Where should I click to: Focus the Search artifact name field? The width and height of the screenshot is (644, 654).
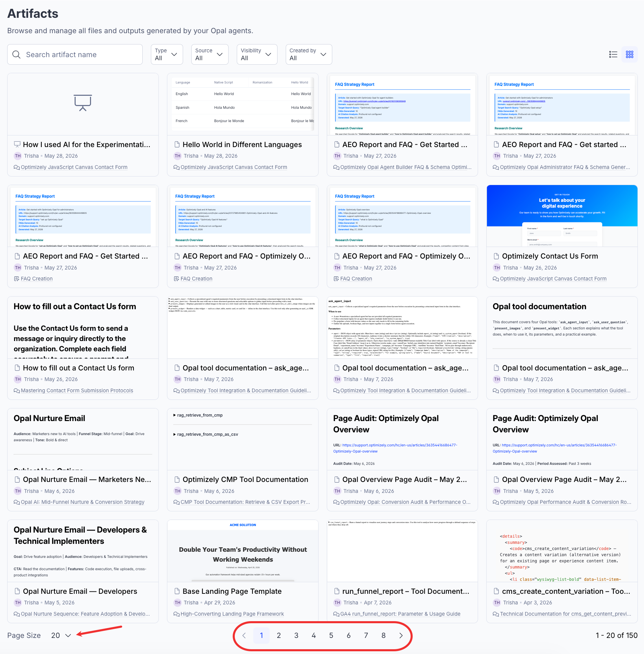[x=75, y=54]
